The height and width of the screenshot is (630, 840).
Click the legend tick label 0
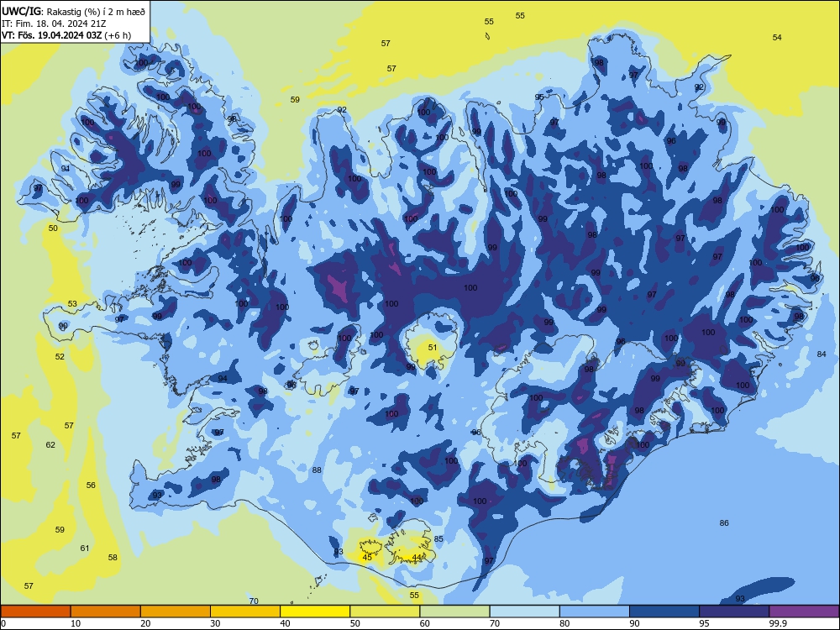tap(3, 623)
